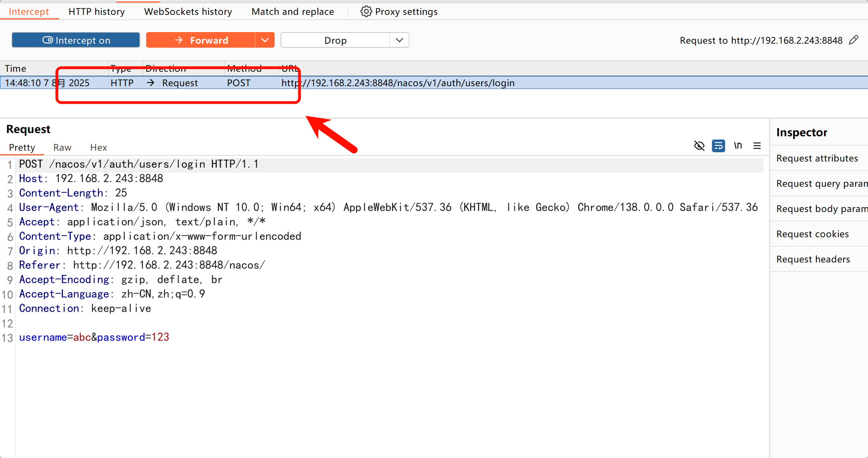Click the pencil edit target icon
Image resolution: width=868 pixels, height=458 pixels.
tap(854, 40)
